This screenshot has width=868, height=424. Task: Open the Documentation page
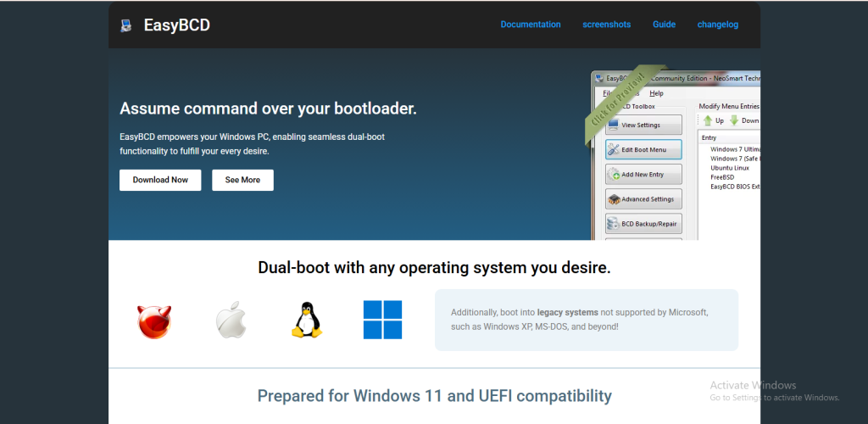coord(531,25)
